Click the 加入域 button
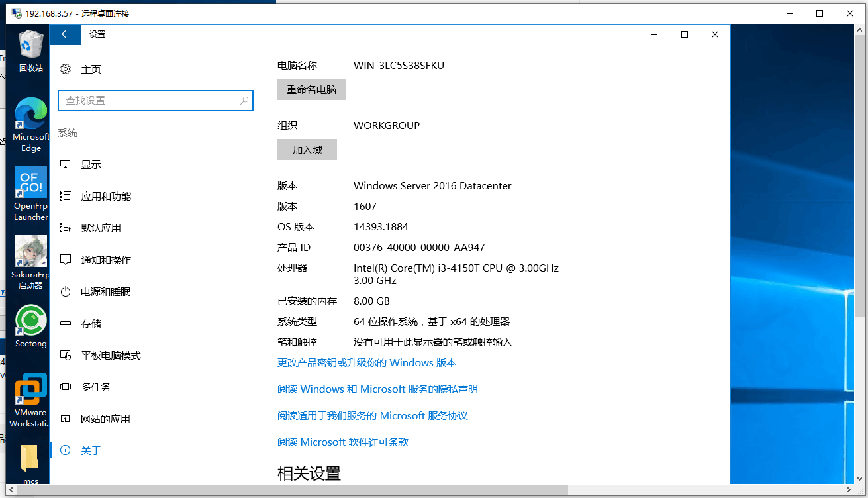 [x=307, y=150]
